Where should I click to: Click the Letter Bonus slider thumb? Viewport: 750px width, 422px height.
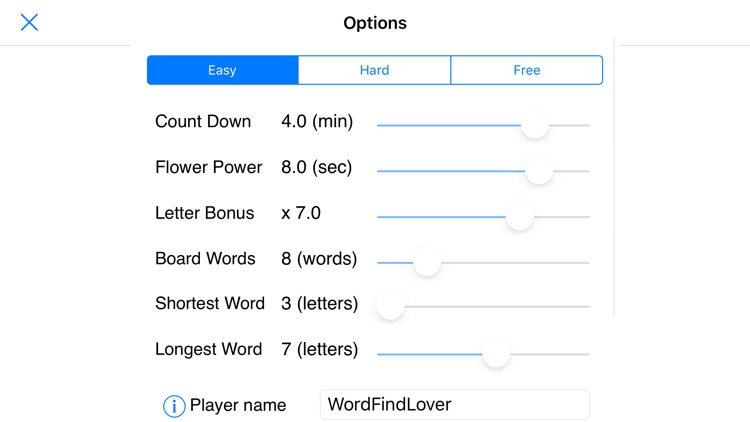point(519,216)
